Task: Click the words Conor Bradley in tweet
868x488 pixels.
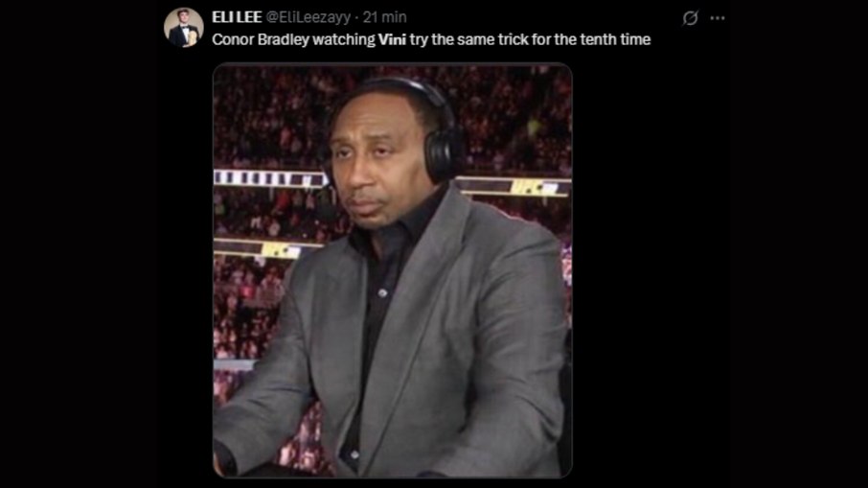Action: (x=261, y=40)
